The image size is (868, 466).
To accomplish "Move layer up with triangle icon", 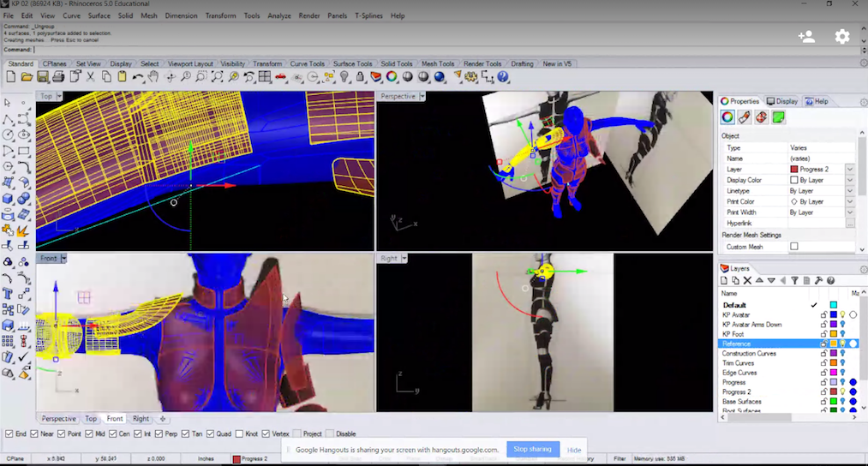I will point(759,281).
